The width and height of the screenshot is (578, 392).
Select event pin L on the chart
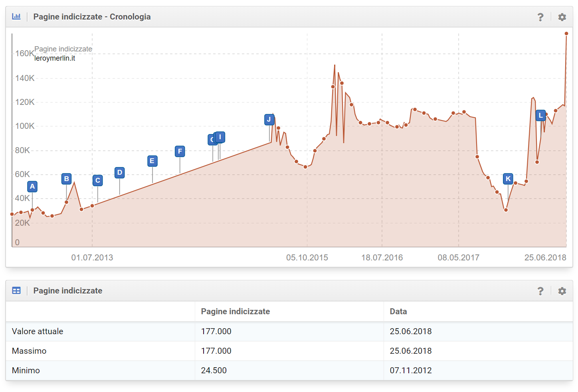click(x=541, y=116)
